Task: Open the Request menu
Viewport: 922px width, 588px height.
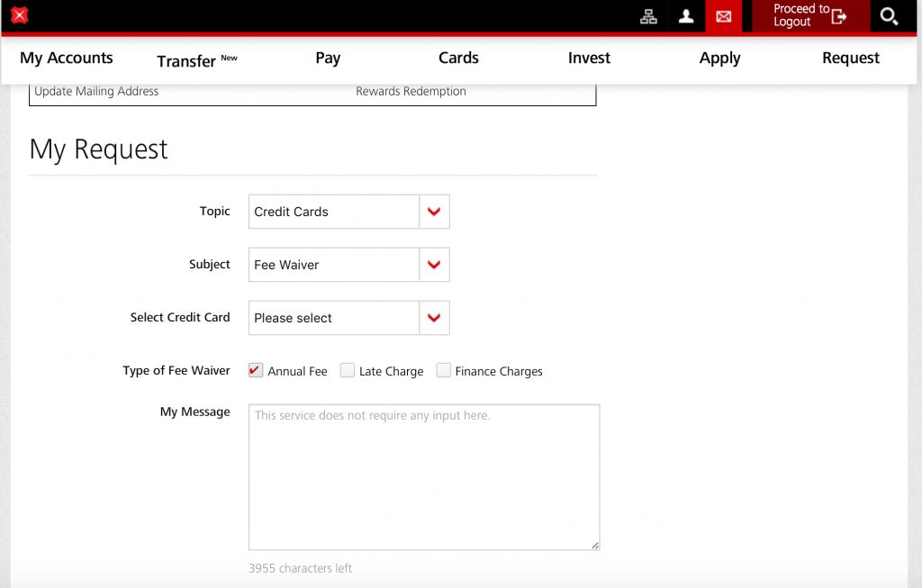Action: click(851, 59)
